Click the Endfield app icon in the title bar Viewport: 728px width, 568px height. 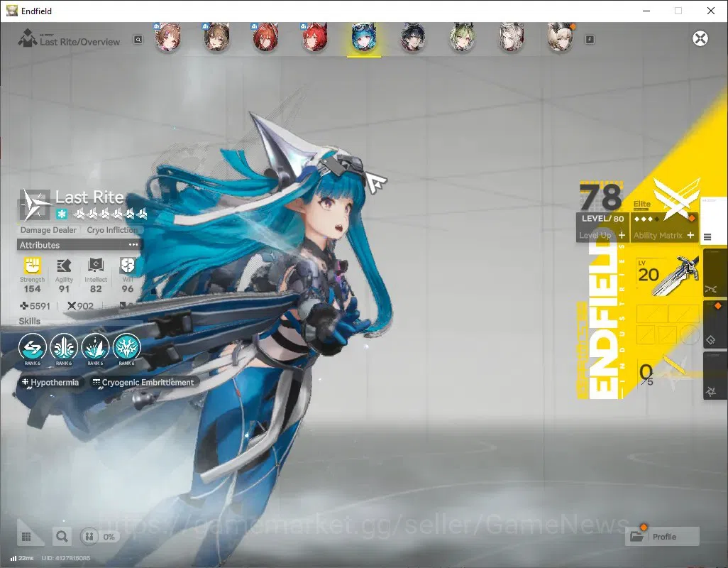click(x=11, y=11)
